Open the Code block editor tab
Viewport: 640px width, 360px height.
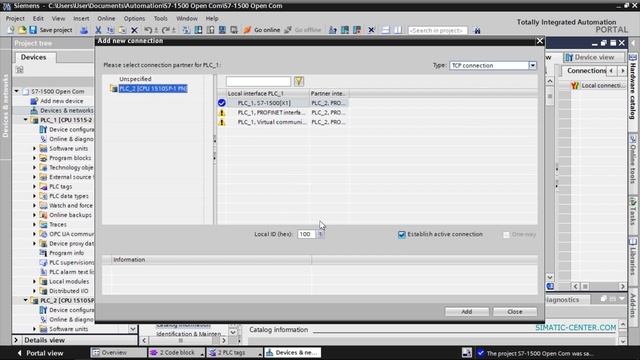pos(176,353)
